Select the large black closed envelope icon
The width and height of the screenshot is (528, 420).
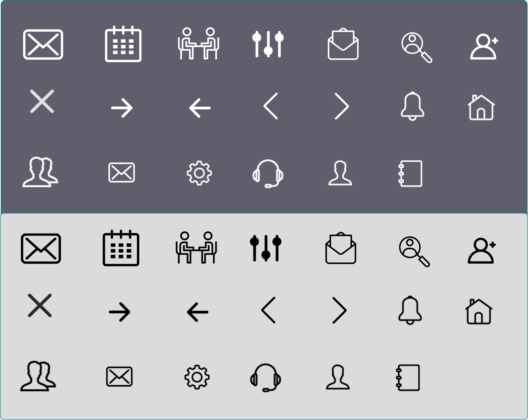[41, 249]
